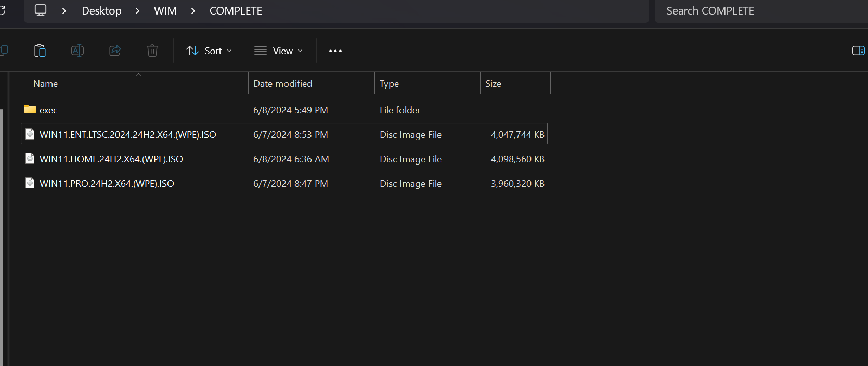Click the Share icon in toolbar
The image size is (868, 366).
coord(115,51)
